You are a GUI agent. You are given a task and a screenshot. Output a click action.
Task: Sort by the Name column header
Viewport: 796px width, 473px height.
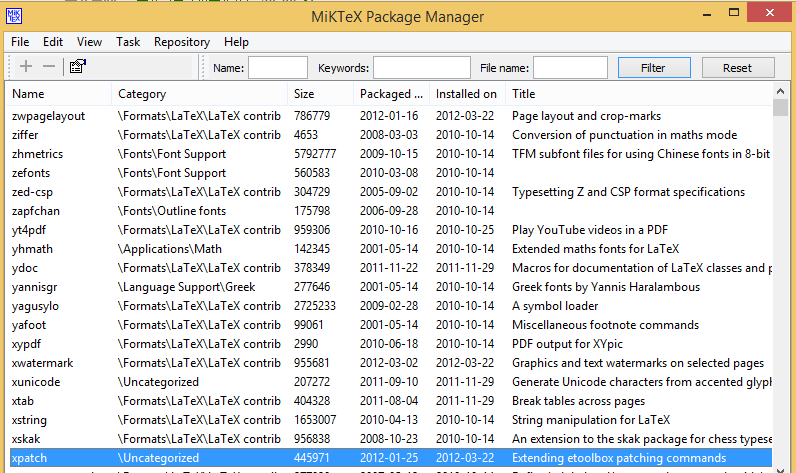coord(58,94)
